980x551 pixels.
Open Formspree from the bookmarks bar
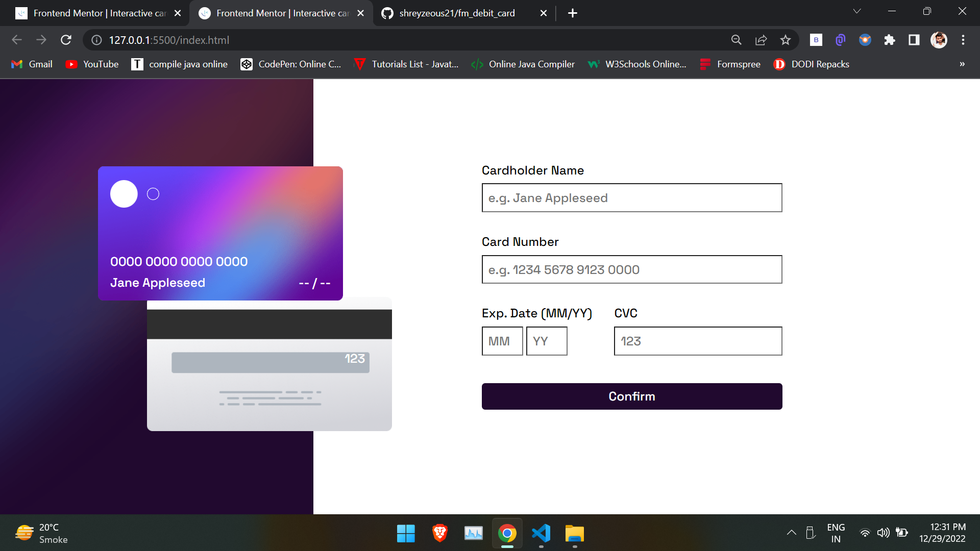click(730, 64)
